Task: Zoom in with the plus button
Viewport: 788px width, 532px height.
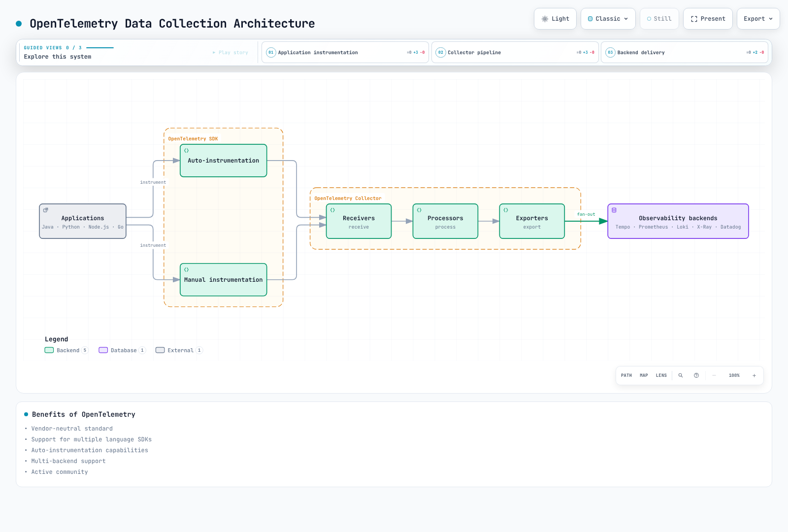Action: tap(754, 375)
